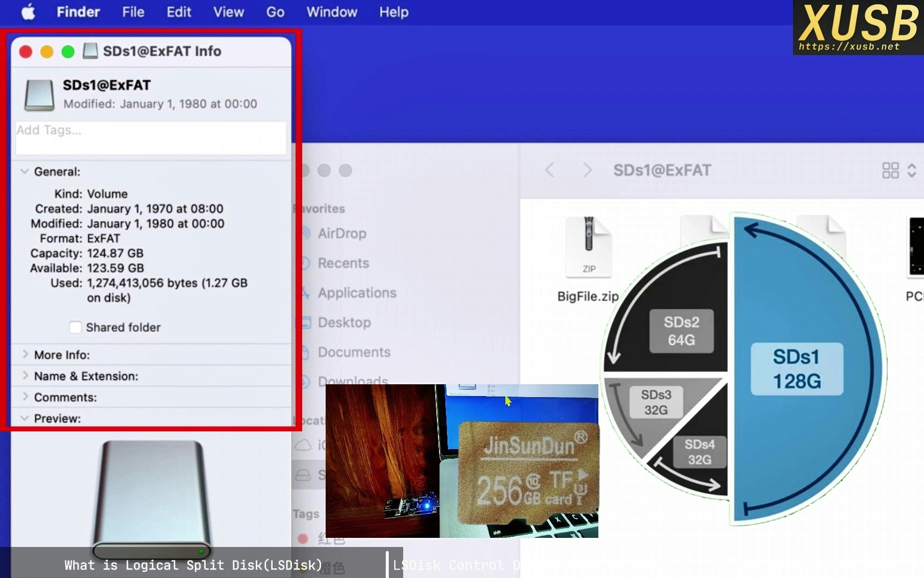Screen dimensions: 924x578
Task: Enable the Shared folder checkbox
Action: (75, 327)
